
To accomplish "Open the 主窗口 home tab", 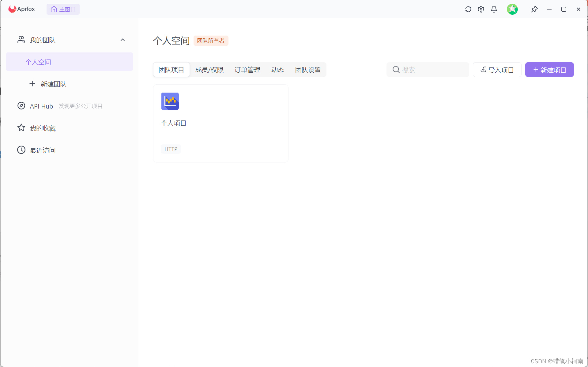I will 63,9.
